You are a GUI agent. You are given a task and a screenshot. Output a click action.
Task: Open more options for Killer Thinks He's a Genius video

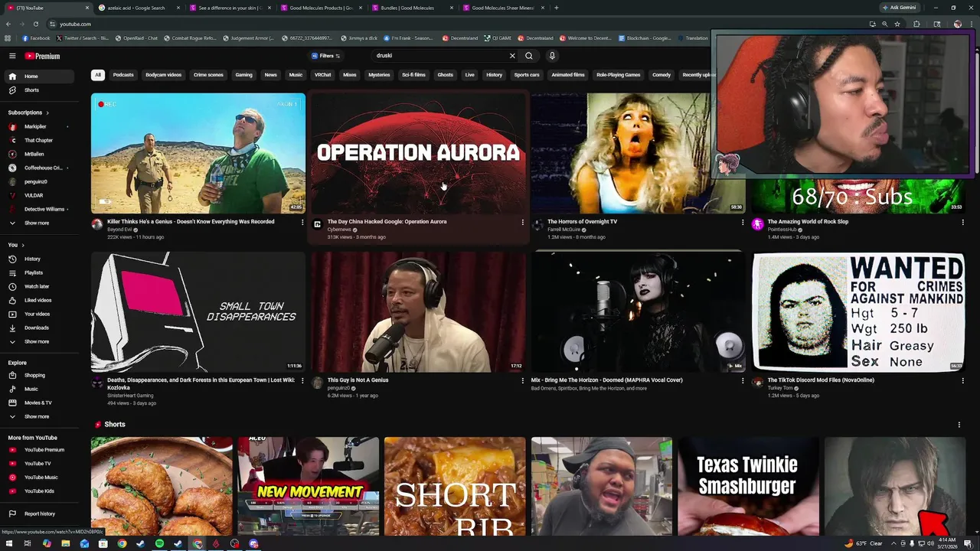[302, 222]
